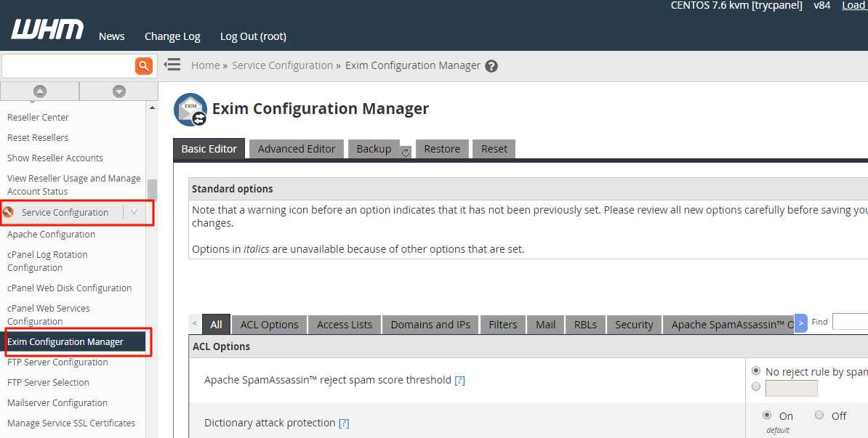This screenshot has width=868, height=438.
Task: Click the sidebar menu toggle icon
Action: coord(172,65)
